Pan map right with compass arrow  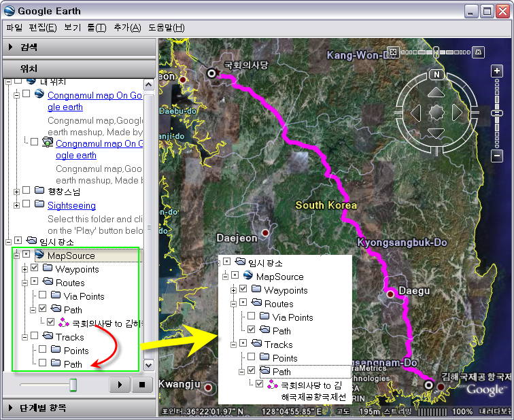point(457,113)
